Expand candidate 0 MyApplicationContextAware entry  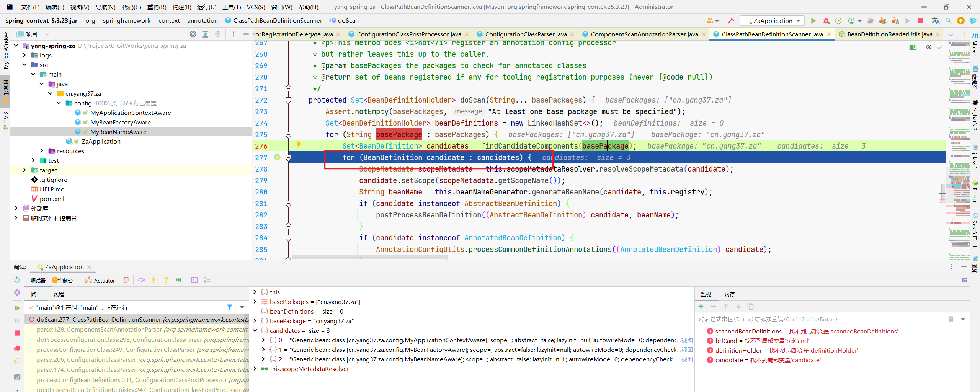point(263,340)
